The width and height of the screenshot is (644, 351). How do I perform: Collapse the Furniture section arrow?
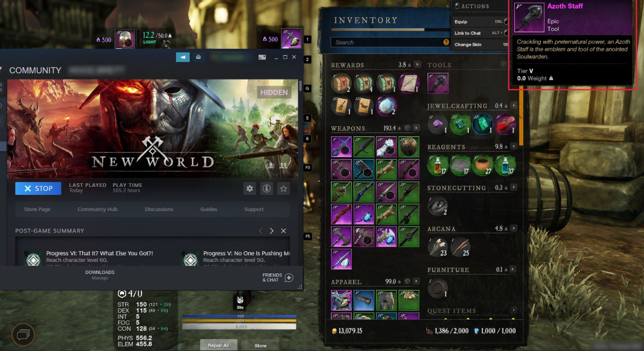[x=514, y=270]
